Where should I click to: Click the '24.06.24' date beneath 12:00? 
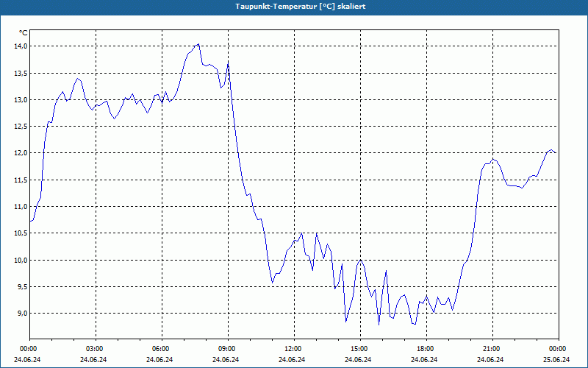coord(292,360)
